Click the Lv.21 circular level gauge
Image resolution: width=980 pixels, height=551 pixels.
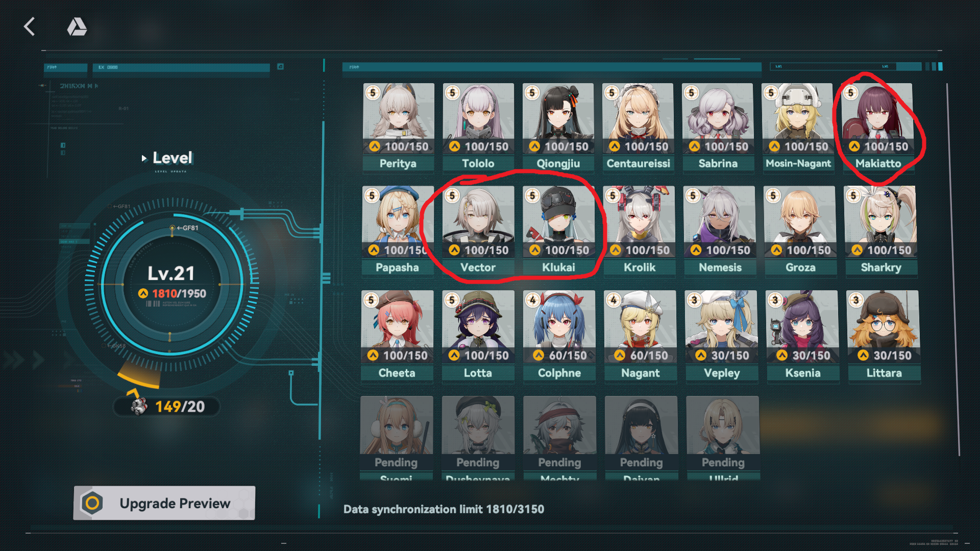(171, 284)
